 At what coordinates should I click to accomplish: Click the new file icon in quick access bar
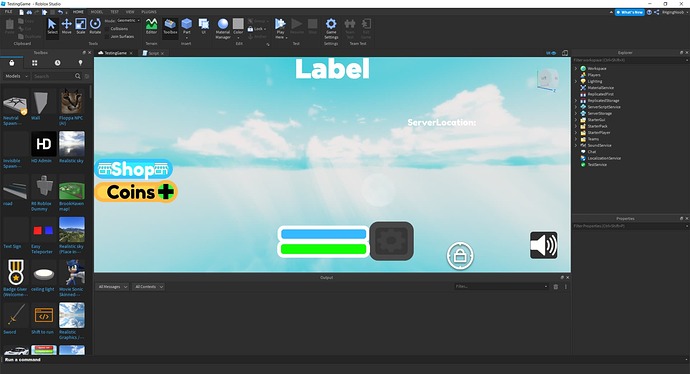(x=21, y=12)
